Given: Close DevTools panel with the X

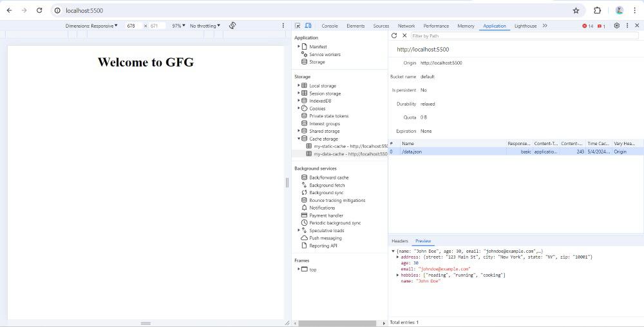Looking at the screenshot, I should pyautogui.click(x=637, y=26).
